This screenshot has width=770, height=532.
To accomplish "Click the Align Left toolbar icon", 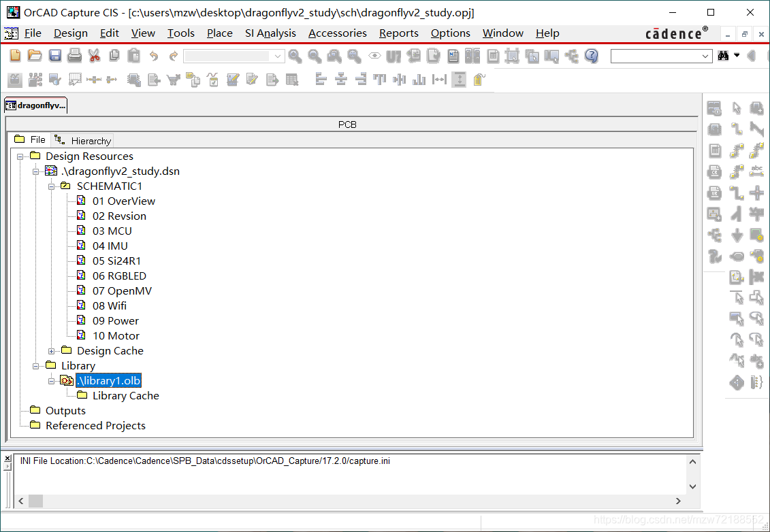I will click(x=321, y=79).
